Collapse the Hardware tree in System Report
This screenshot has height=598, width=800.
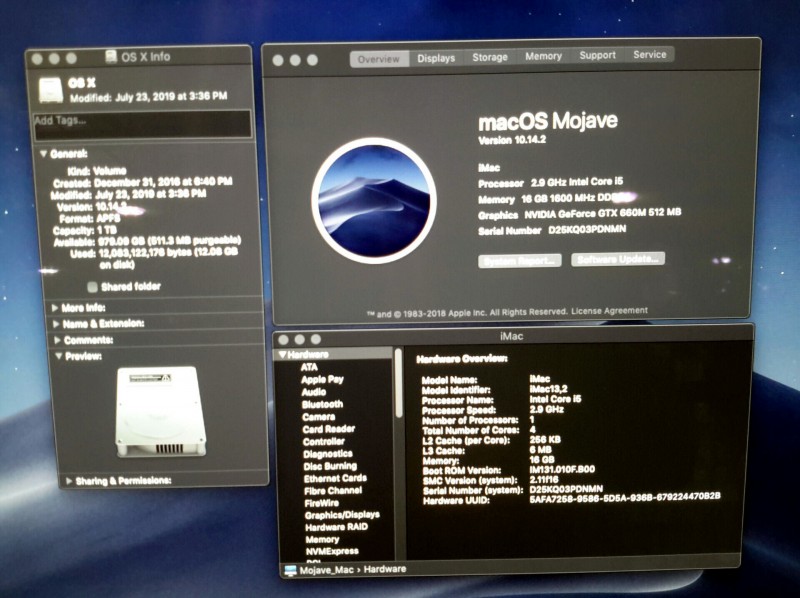click(x=282, y=354)
